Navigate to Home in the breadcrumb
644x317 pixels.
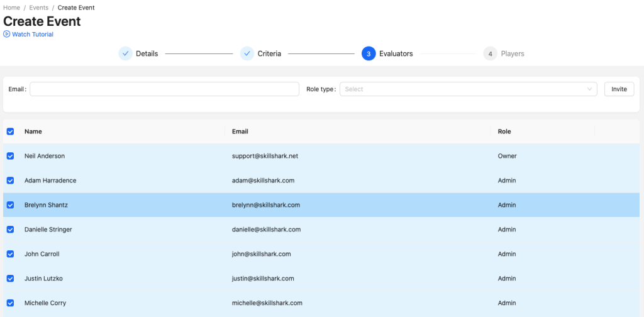tap(12, 8)
